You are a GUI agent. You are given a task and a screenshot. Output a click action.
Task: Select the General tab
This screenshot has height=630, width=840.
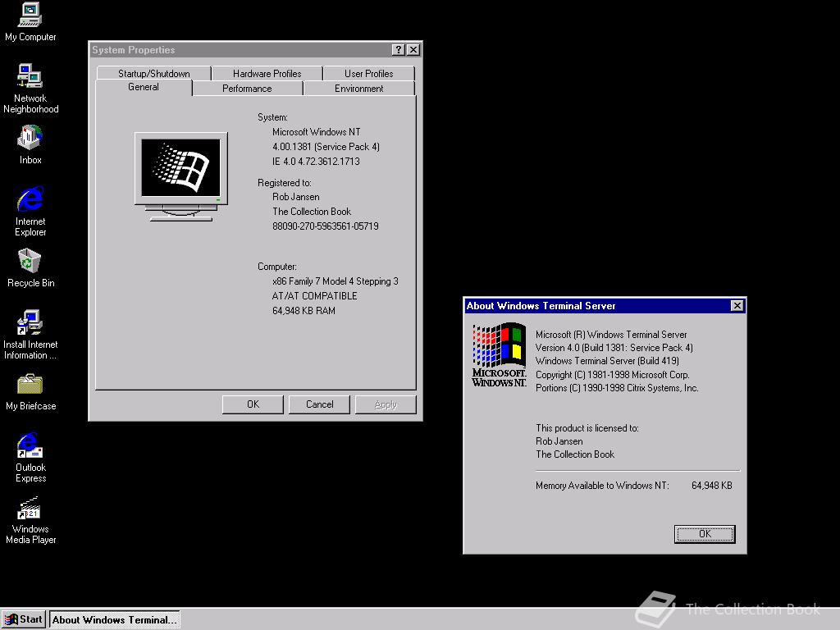tap(144, 87)
